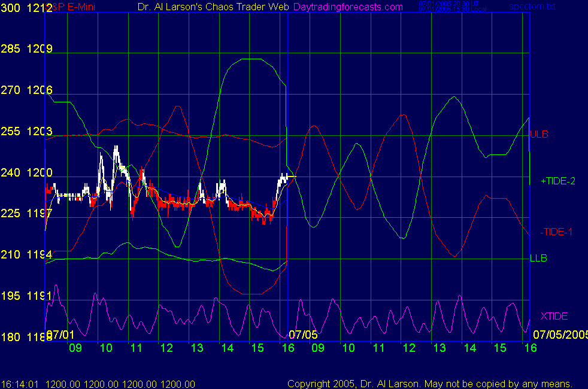Click the Daytradingforecasts.com link in header
This screenshot has width=588, height=389.
pyautogui.click(x=348, y=7)
